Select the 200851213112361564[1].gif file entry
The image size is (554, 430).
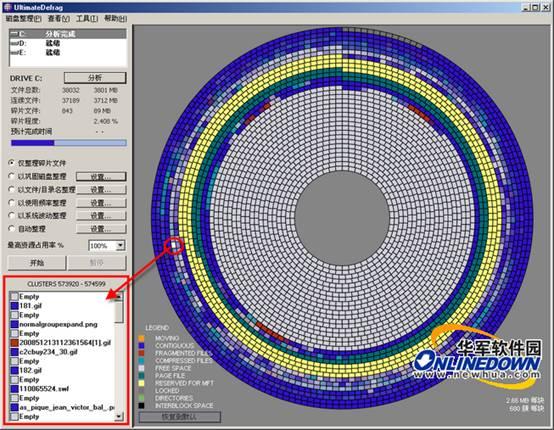65,342
